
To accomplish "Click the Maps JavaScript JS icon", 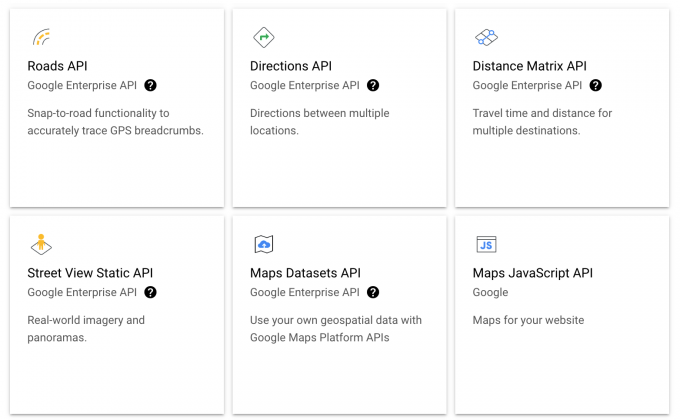I will [486, 244].
